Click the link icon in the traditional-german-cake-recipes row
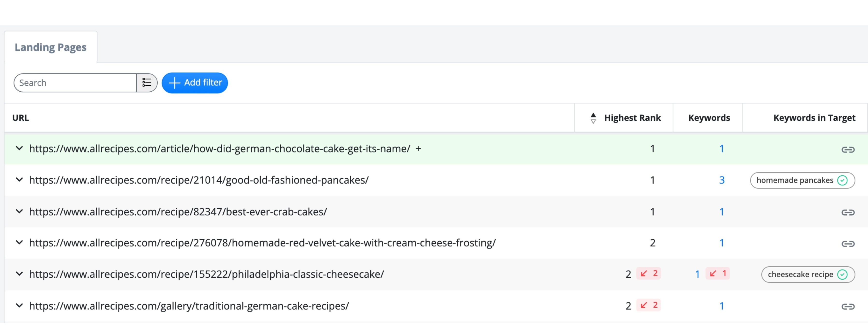 (848, 306)
